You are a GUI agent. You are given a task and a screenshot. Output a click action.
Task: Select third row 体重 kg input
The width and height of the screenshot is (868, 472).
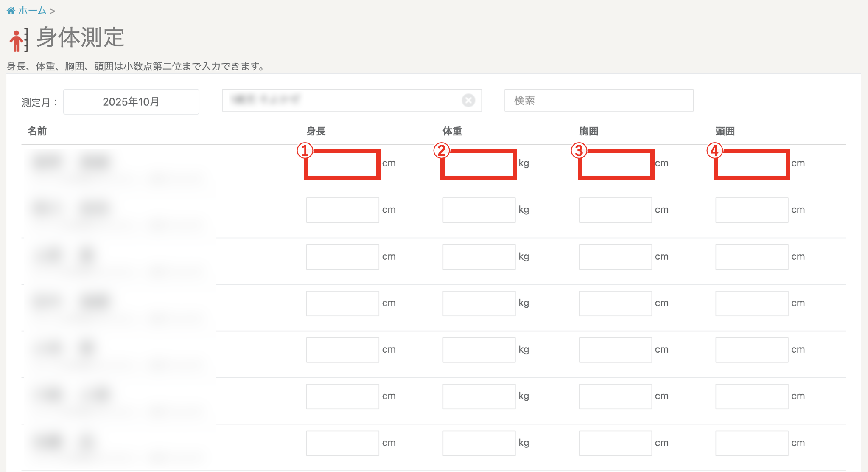pos(479,257)
